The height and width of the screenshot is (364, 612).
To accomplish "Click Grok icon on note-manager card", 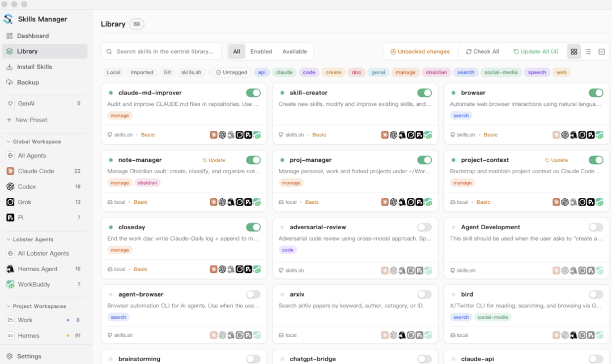I will coord(239,202).
